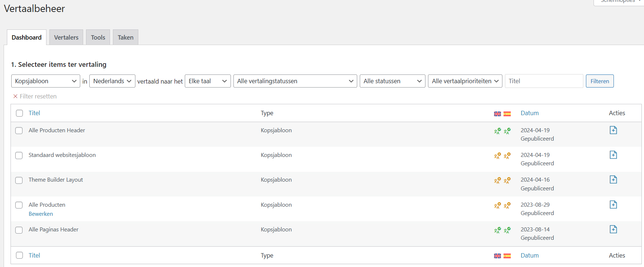
Task: Click the UK flag icon in table header
Action: (497, 114)
